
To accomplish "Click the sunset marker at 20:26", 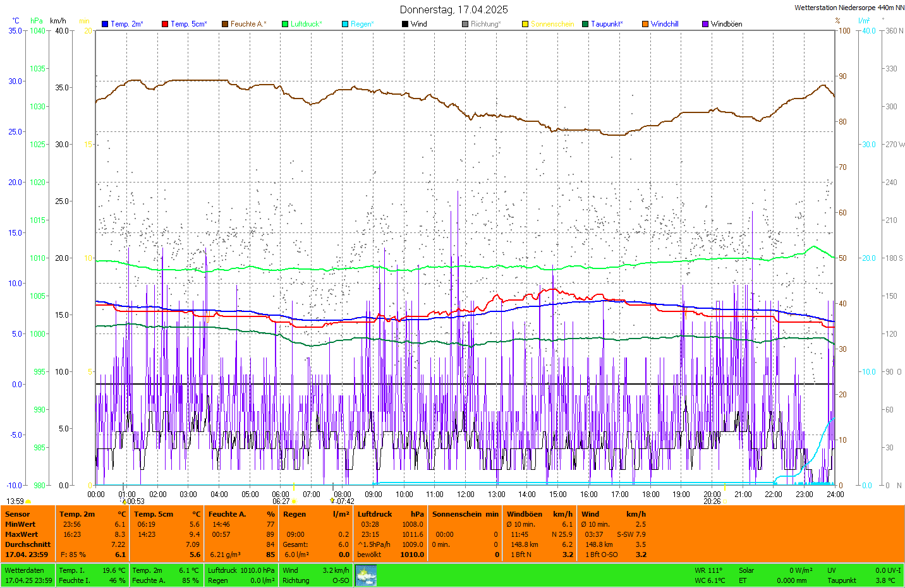I will pyautogui.click(x=724, y=501).
